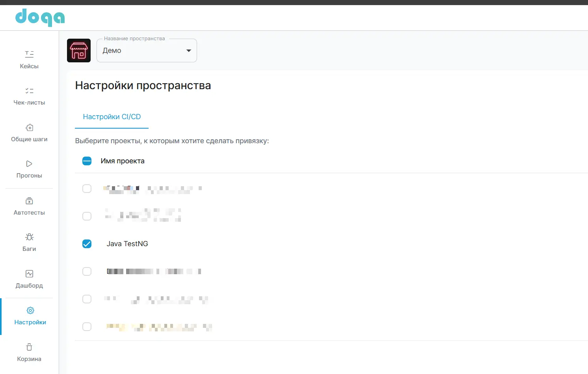
Task: Open the Дашборд chart icon
Action: (29, 273)
